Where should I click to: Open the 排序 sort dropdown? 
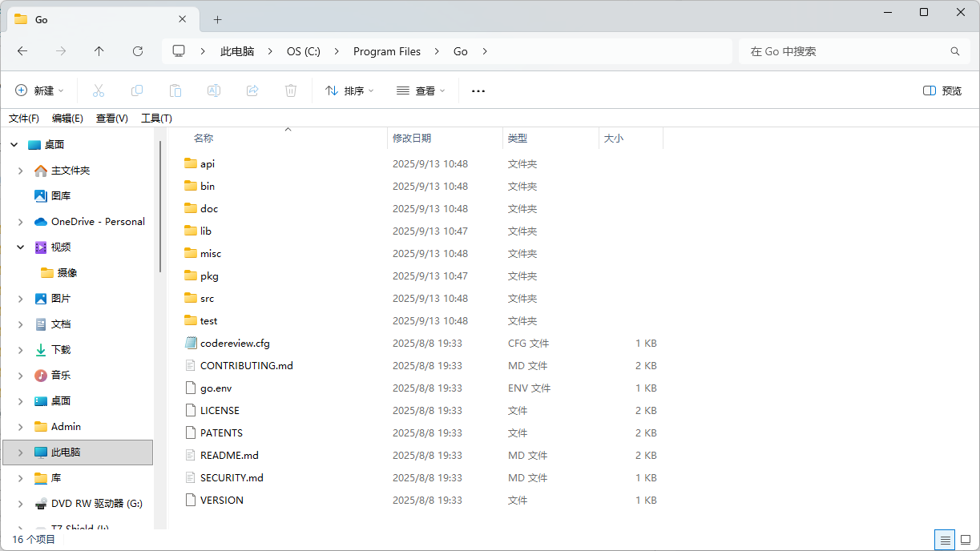coord(349,90)
